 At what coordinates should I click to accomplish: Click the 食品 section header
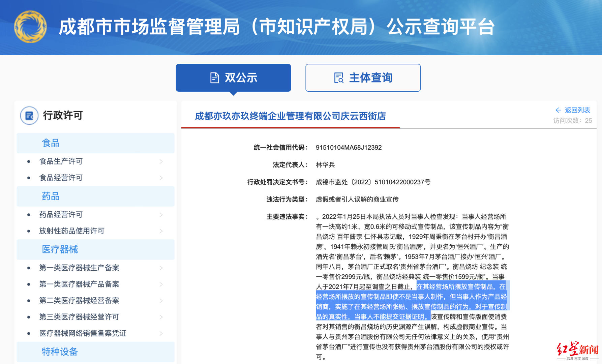coord(51,143)
